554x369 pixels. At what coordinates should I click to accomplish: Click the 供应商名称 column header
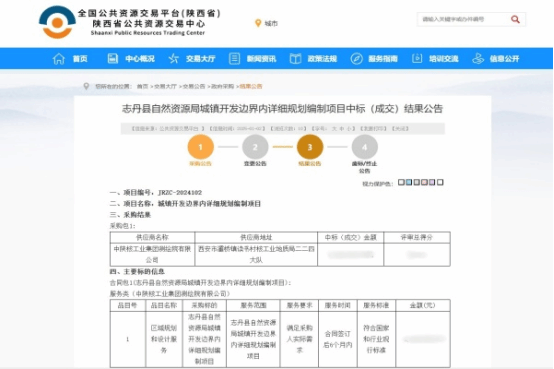click(152, 237)
